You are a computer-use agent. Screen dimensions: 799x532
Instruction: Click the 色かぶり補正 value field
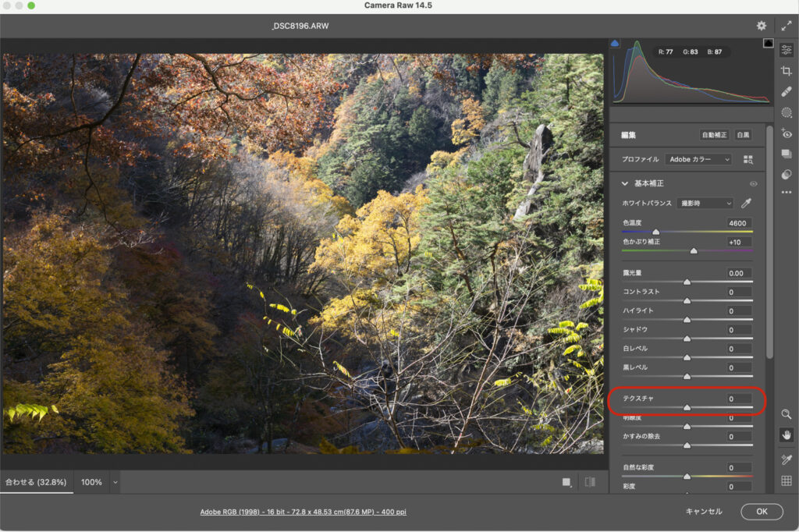pyautogui.click(x=739, y=243)
